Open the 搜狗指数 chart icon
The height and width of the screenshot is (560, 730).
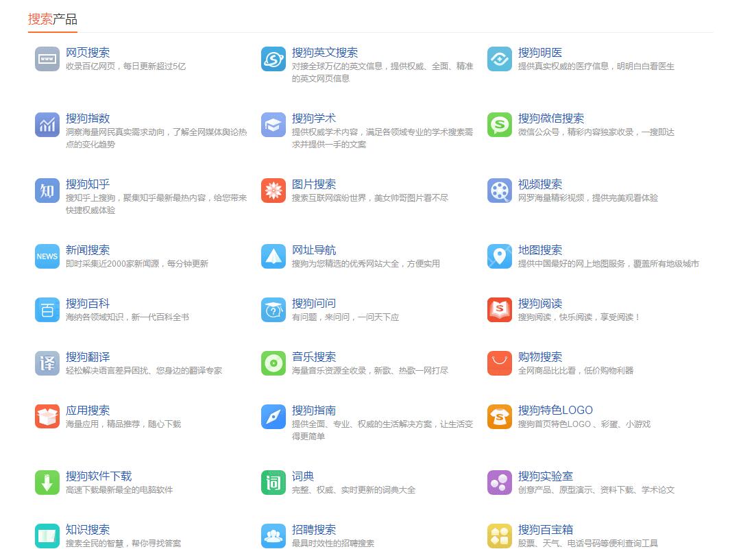47,125
